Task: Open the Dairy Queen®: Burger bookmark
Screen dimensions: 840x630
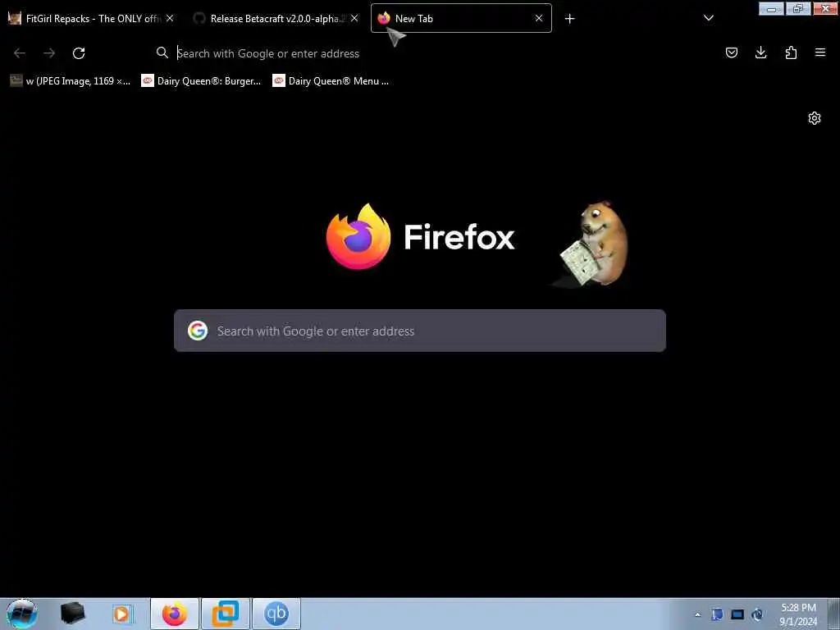Action: click(201, 81)
